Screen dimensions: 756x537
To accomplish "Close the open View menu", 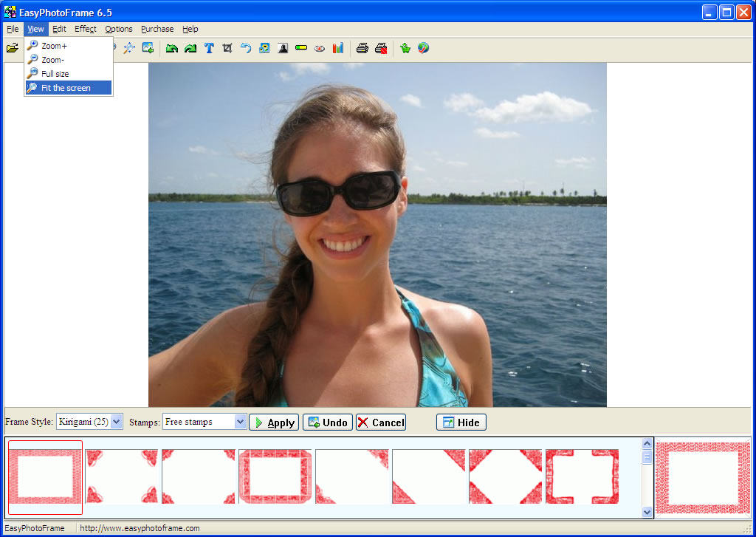I will 35,29.
